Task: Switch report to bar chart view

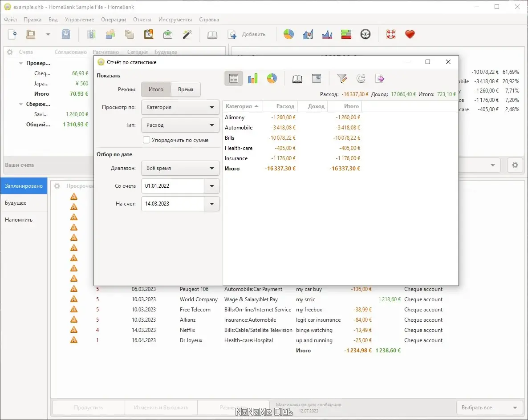Action: (252, 79)
